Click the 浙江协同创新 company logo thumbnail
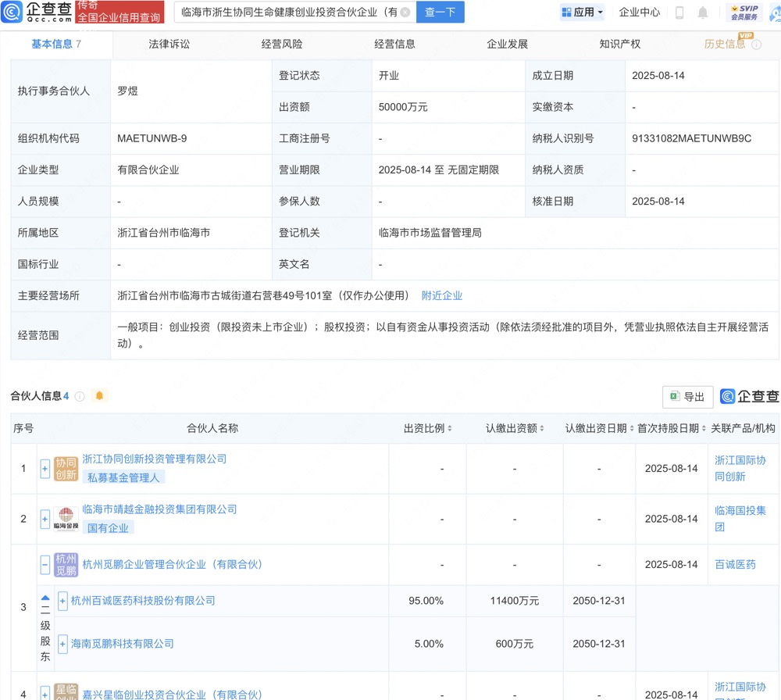This screenshot has height=700, width=781. (x=66, y=468)
